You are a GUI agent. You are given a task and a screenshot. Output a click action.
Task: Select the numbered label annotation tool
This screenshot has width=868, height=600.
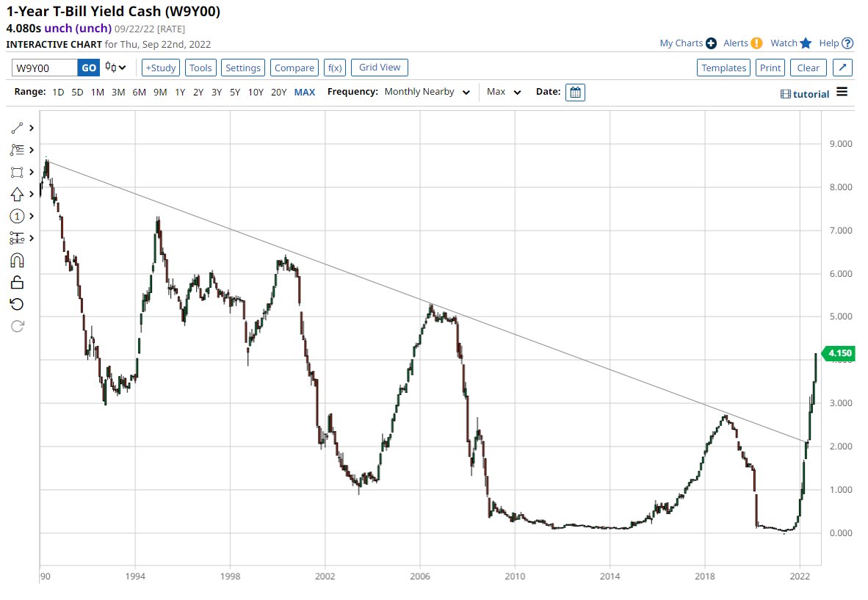pyautogui.click(x=17, y=217)
